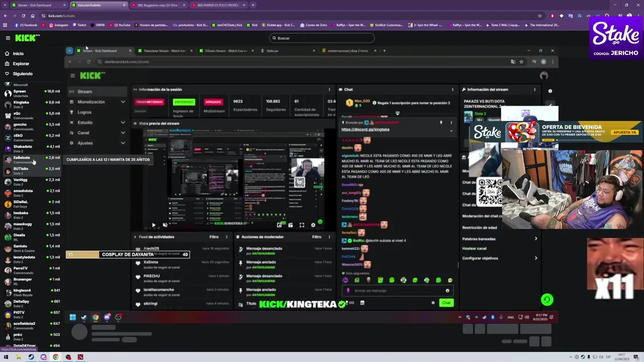This screenshot has width=644, height=362.
Task: Click the Enviar un mensaje chat field
Action: point(397,291)
